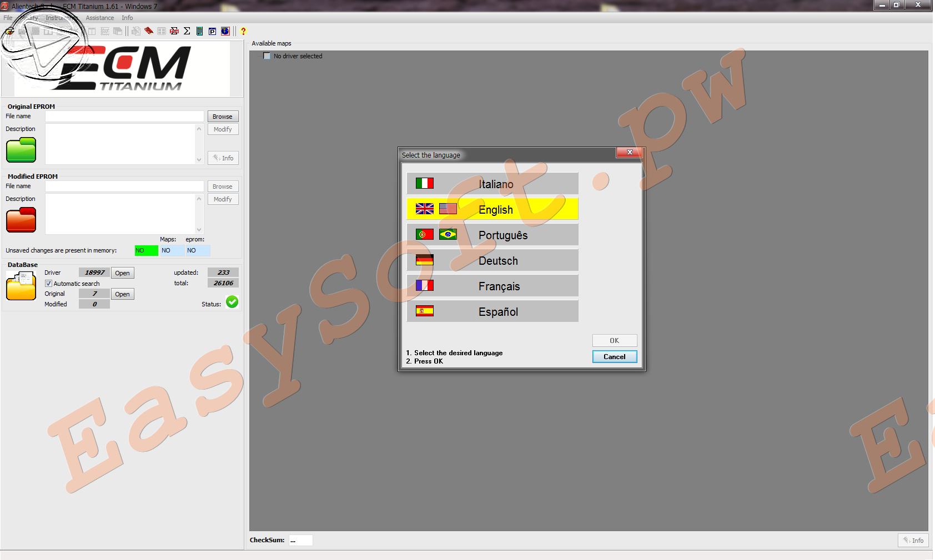This screenshot has width=935, height=560.
Task: Toggle the Automatic search checkbox
Action: click(48, 284)
